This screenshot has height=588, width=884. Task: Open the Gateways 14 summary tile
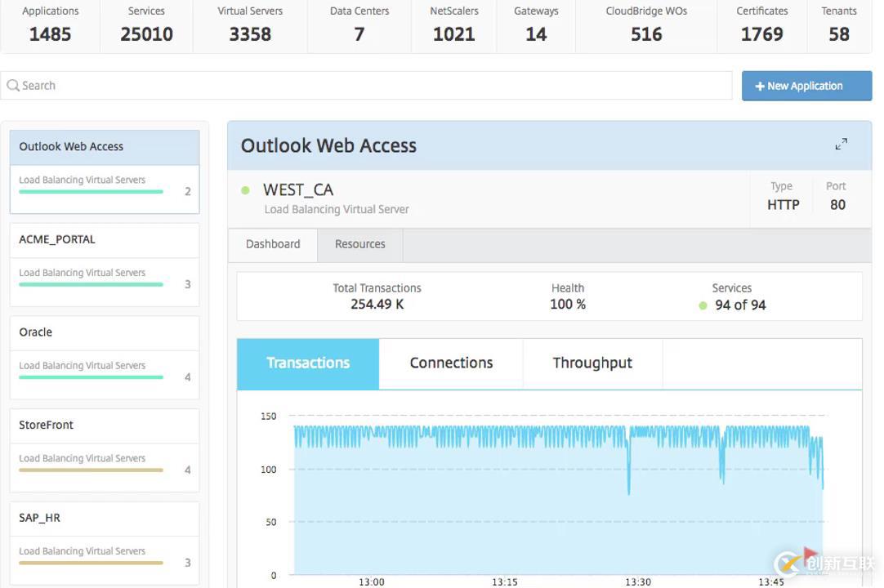tap(536, 25)
